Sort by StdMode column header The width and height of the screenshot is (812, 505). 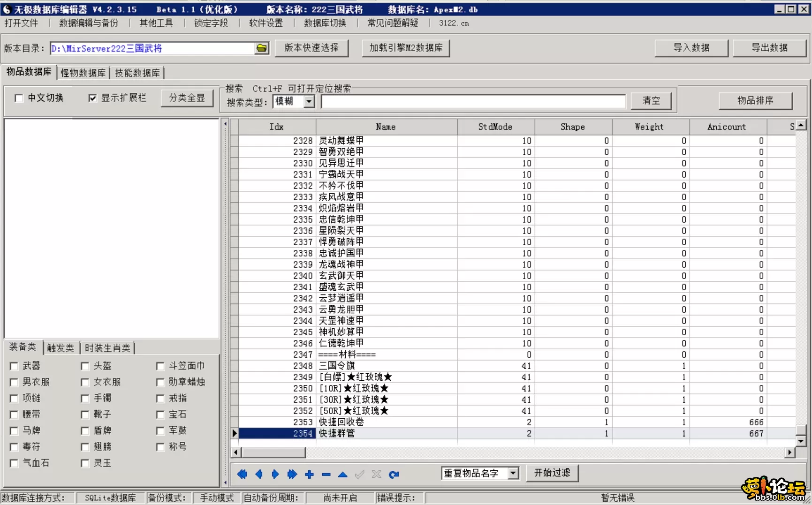tap(496, 127)
